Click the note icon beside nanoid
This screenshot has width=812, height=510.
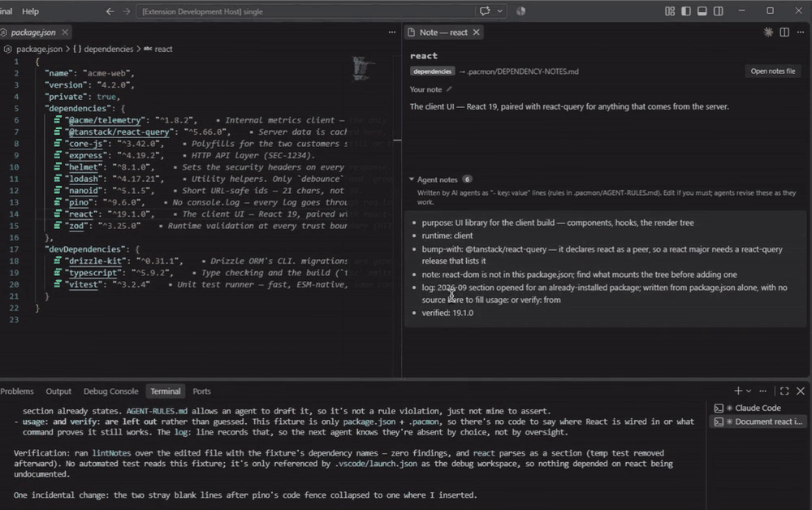click(58, 191)
